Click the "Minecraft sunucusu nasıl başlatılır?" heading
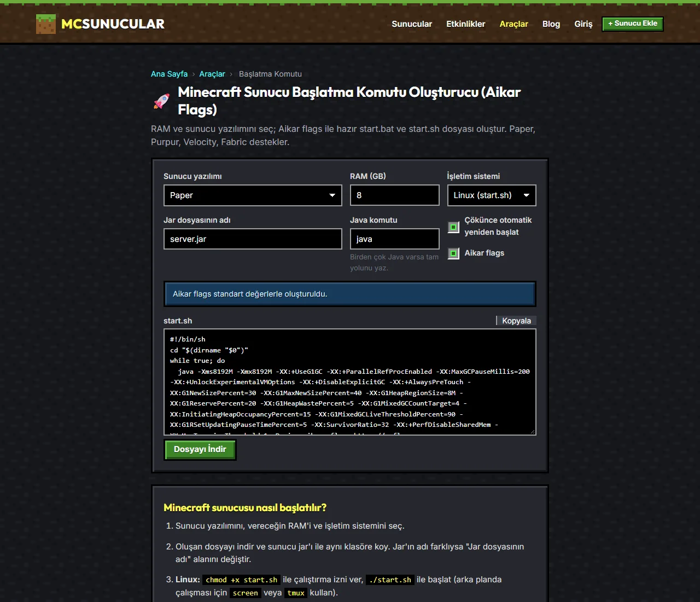The height and width of the screenshot is (602, 700). [245, 508]
